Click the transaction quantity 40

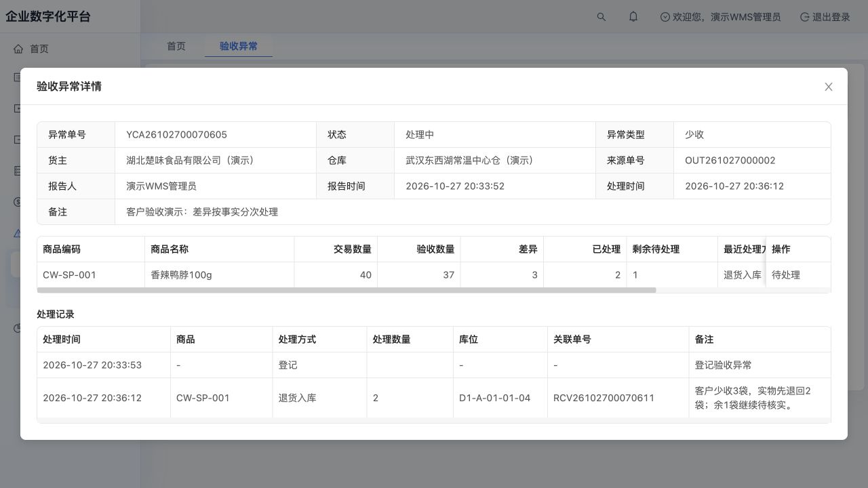(x=366, y=275)
